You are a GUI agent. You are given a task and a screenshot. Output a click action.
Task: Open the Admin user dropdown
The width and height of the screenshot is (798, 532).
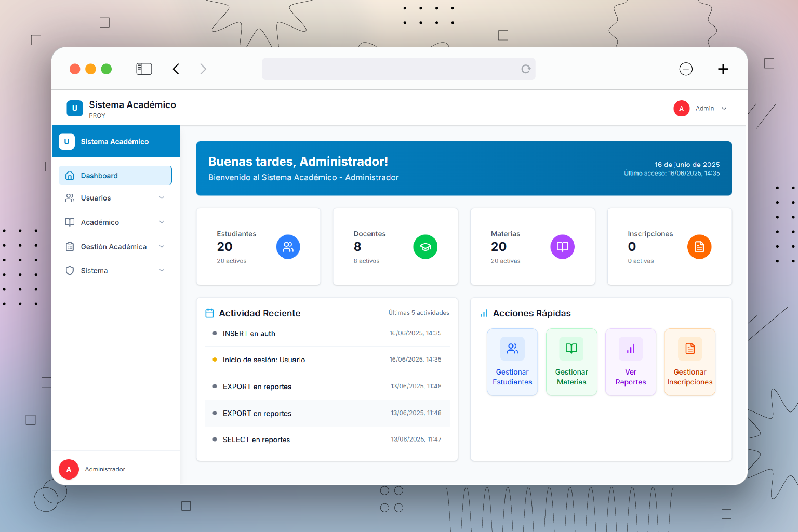tap(700, 109)
